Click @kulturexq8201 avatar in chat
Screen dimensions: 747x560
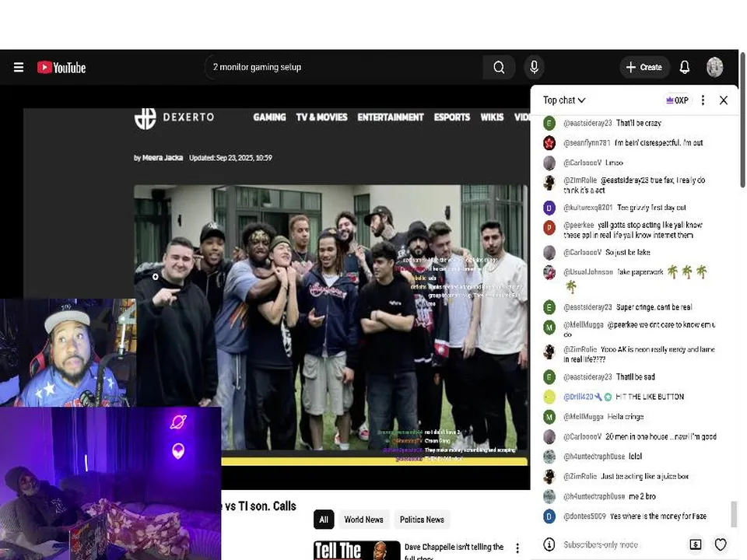pos(549,208)
